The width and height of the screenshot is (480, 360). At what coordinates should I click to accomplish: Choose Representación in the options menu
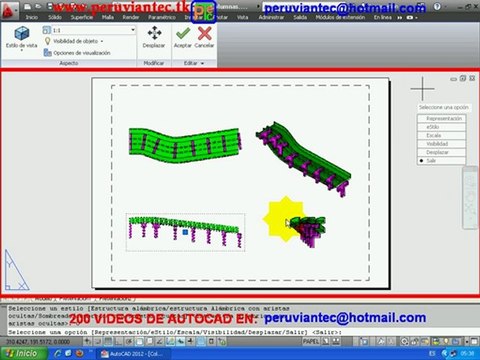[x=441, y=118]
